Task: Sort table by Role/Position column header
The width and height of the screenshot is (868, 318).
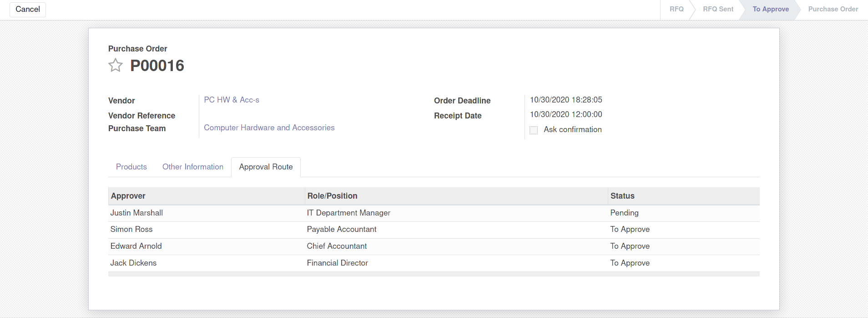Action: point(332,196)
